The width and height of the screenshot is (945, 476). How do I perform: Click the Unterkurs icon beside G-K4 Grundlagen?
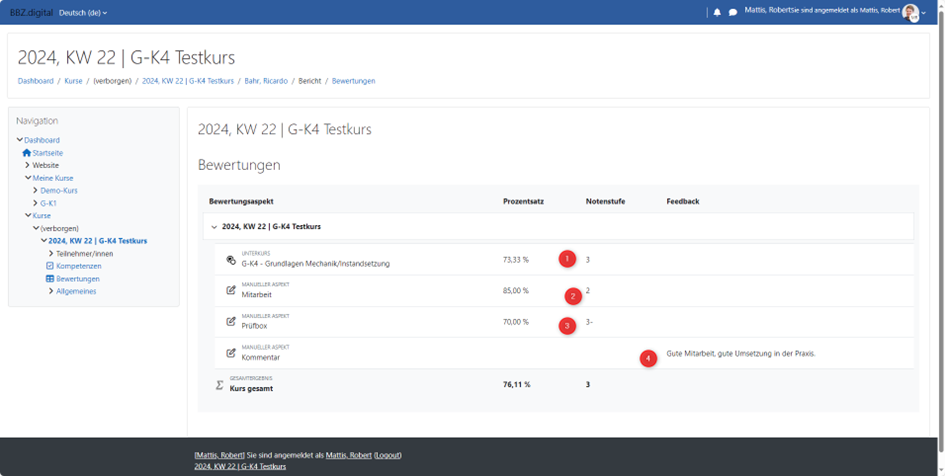[x=231, y=259]
